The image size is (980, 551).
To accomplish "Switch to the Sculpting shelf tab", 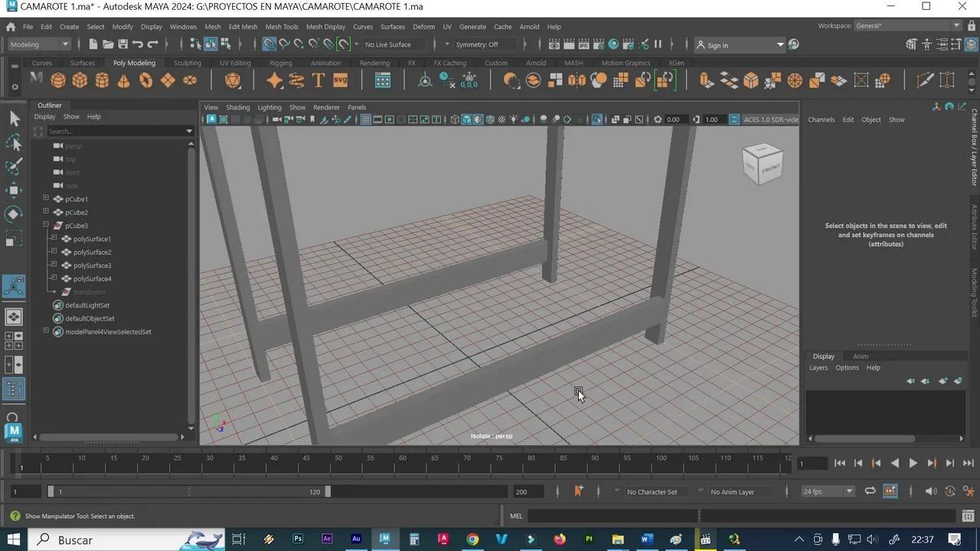I will (188, 63).
